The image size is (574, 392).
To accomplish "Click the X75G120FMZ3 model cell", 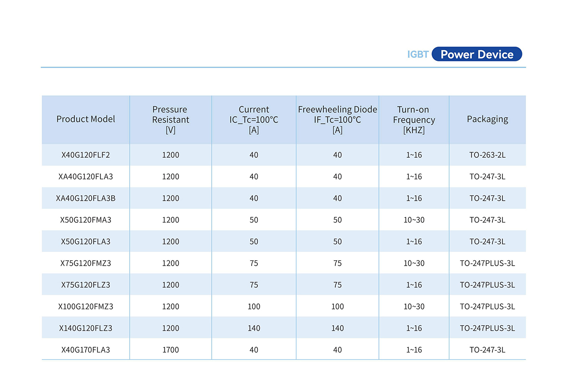I will point(86,263).
